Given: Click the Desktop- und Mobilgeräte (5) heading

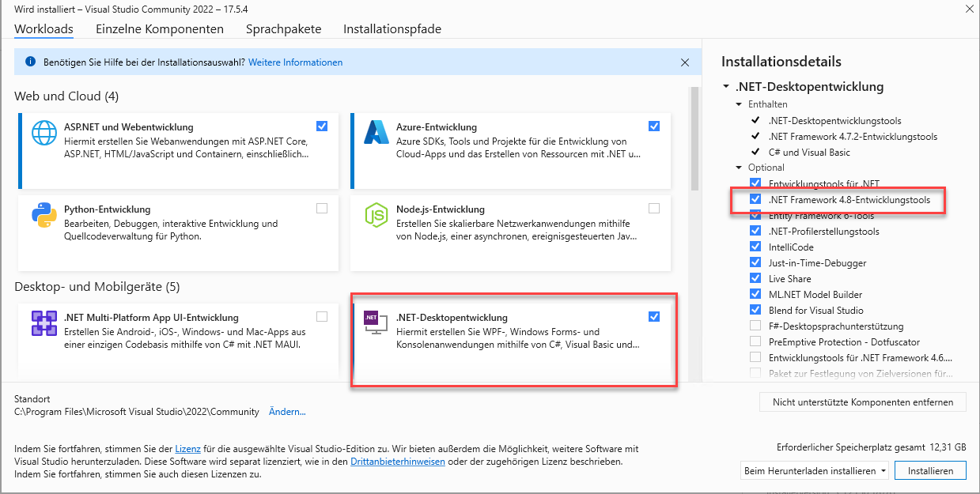Looking at the screenshot, I should pyautogui.click(x=97, y=286).
